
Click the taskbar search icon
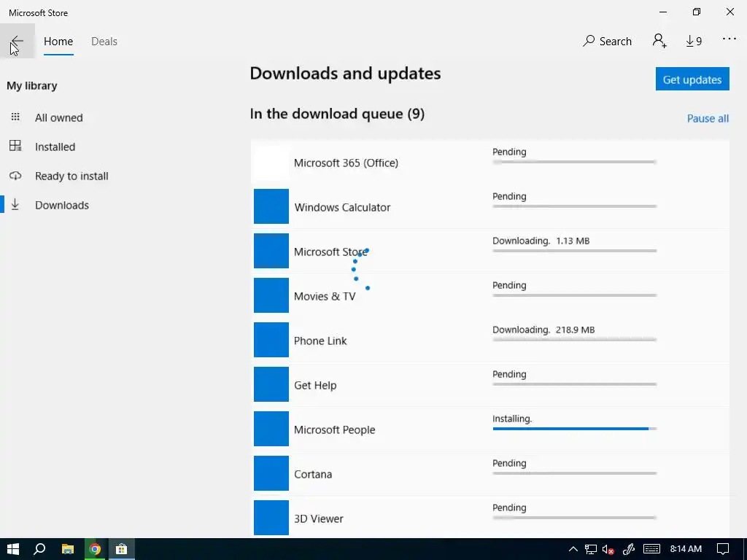[39, 549]
